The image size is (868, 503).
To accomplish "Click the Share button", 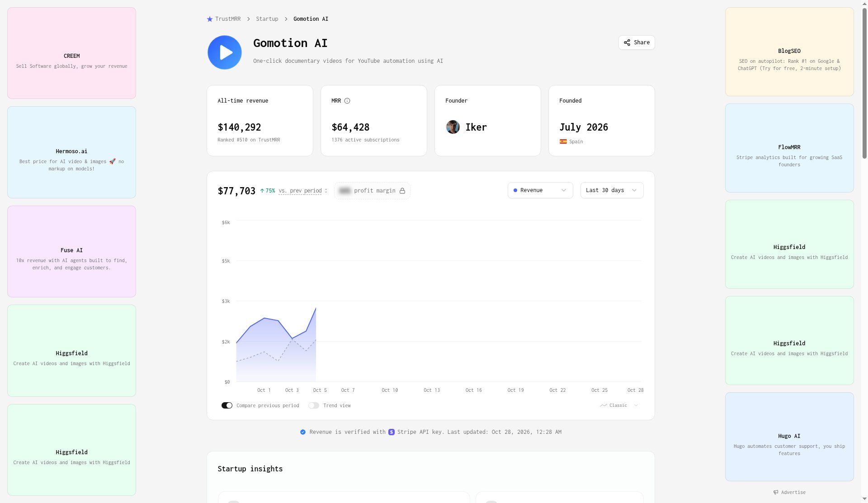I will tap(637, 42).
